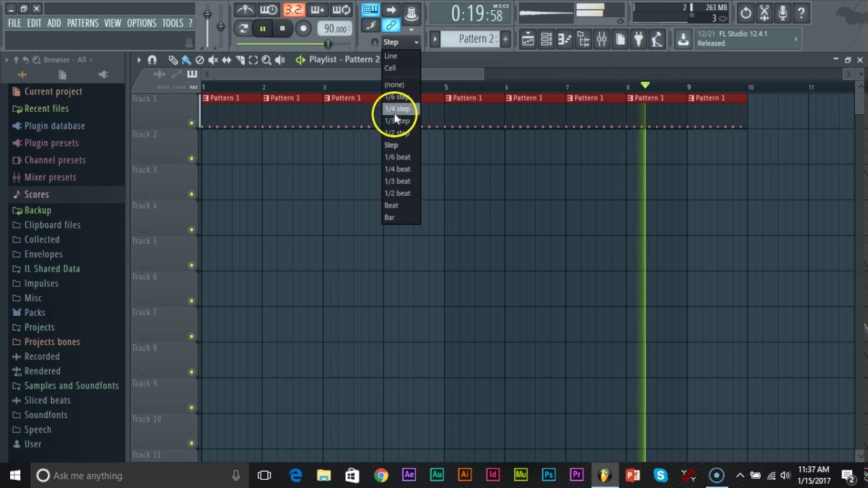Toggle typing keyboard to piano button
Screen dimensions: 868x488
370,9
